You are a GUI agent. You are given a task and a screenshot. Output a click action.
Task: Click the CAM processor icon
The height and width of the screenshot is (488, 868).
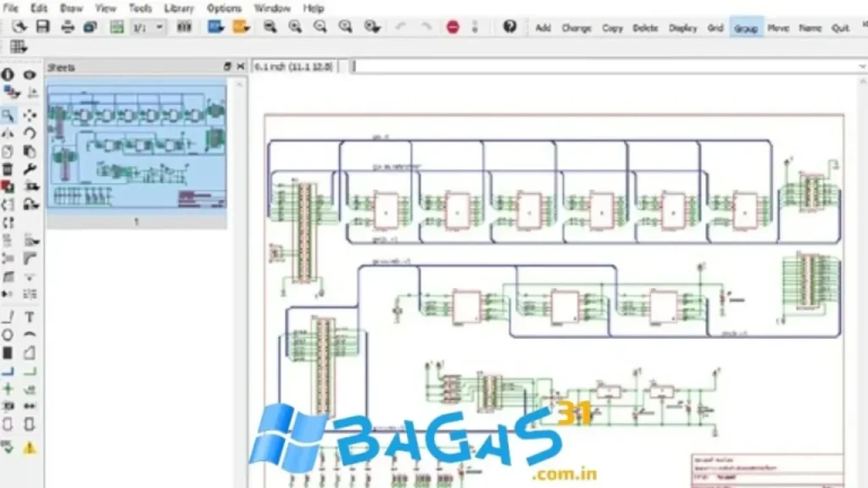pyautogui.click(x=90, y=26)
